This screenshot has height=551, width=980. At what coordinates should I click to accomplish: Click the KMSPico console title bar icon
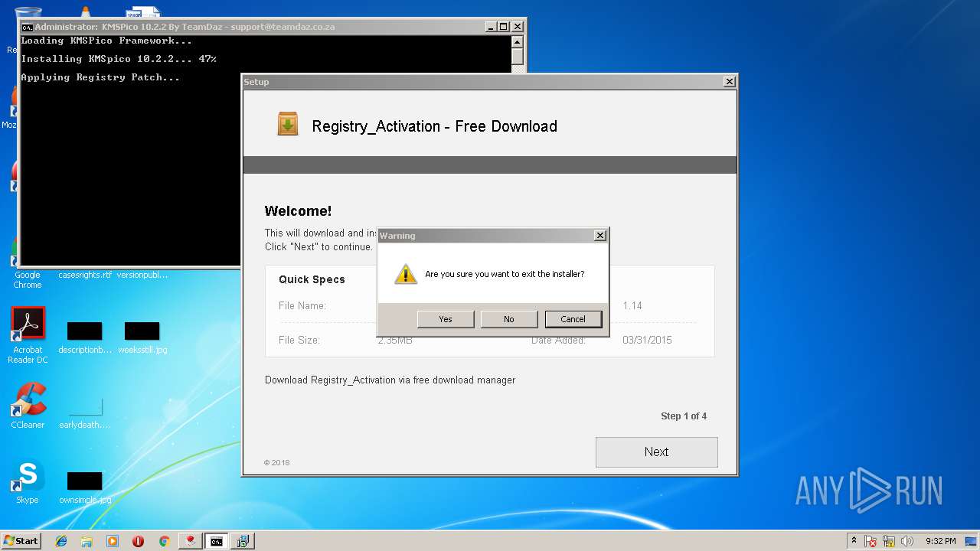pos(27,27)
